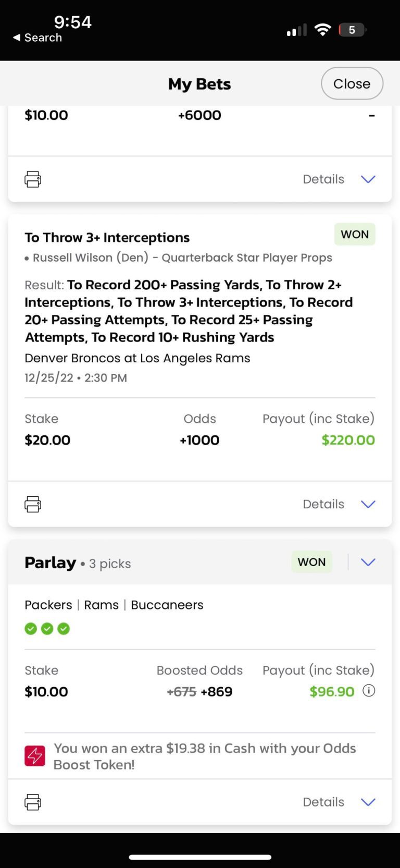
Task: Expand Details on the +6000 bet card
Action: 368,179
